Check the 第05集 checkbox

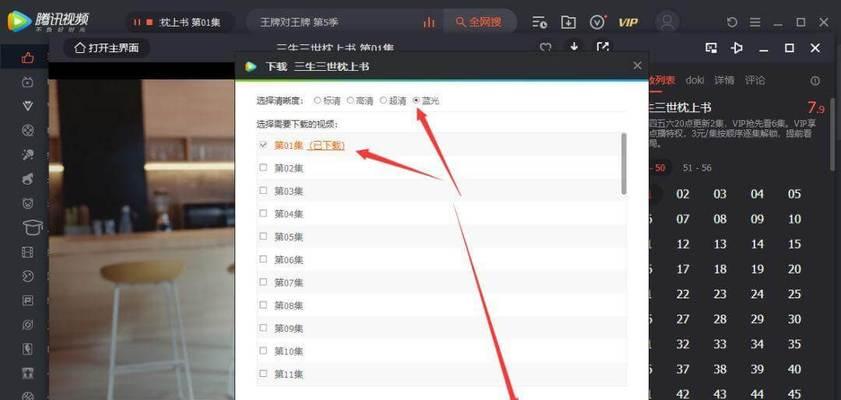point(263,236)
